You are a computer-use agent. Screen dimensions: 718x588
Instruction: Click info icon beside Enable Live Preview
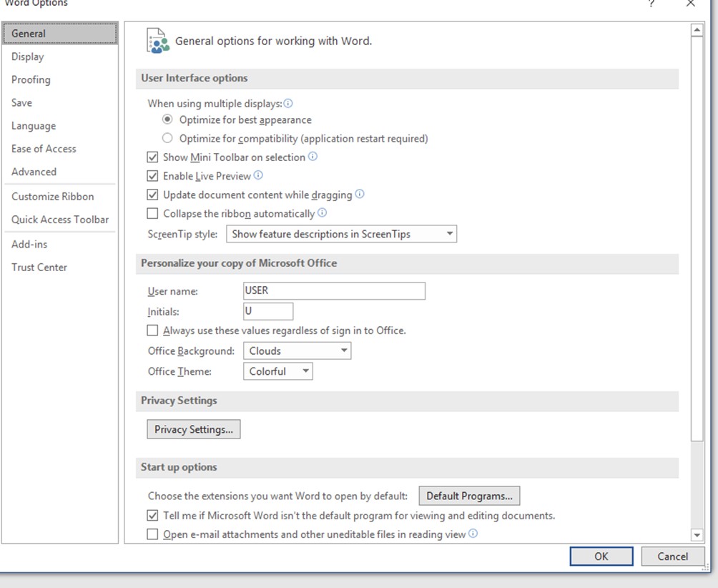point(258,175)
